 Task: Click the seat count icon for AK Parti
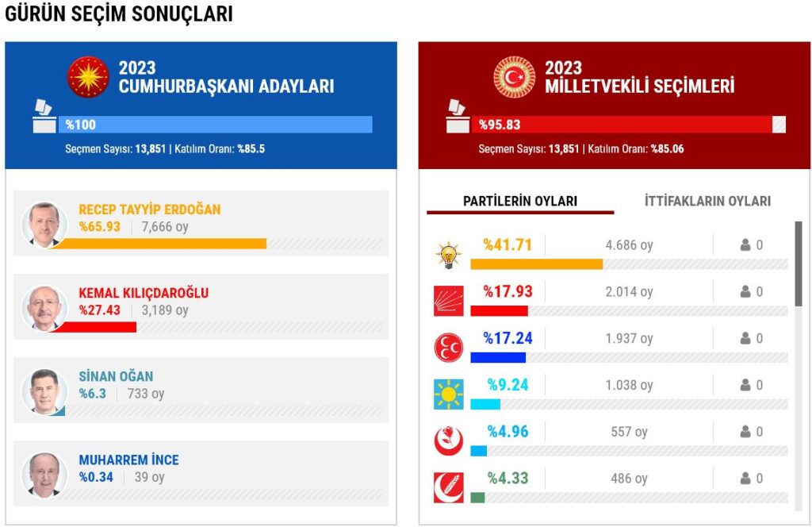click(x=745, y=245)
